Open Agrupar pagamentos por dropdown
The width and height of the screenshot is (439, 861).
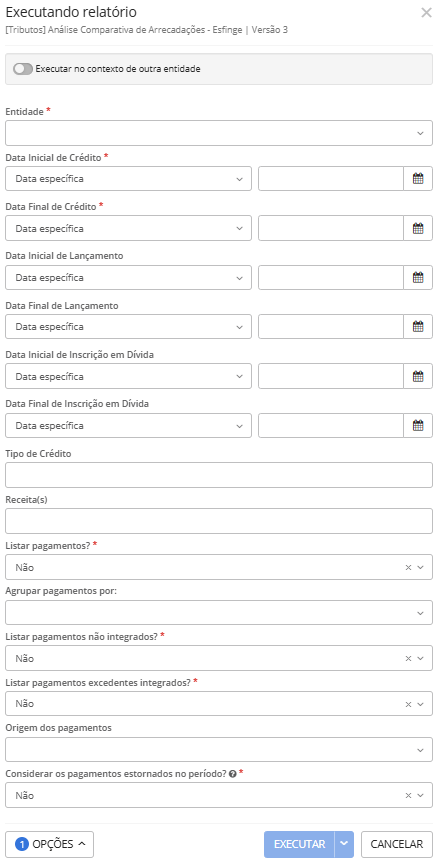(x=219, y=612)
